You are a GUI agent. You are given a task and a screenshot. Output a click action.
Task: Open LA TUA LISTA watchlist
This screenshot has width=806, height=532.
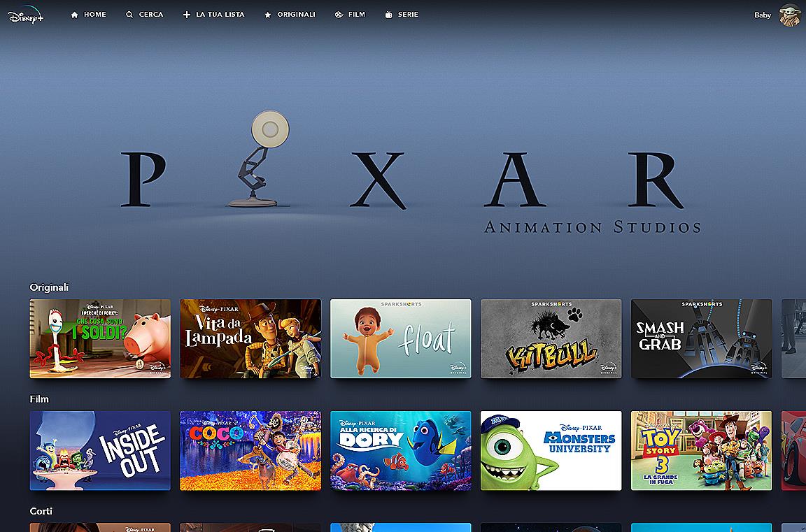click(x=220, y=15)
